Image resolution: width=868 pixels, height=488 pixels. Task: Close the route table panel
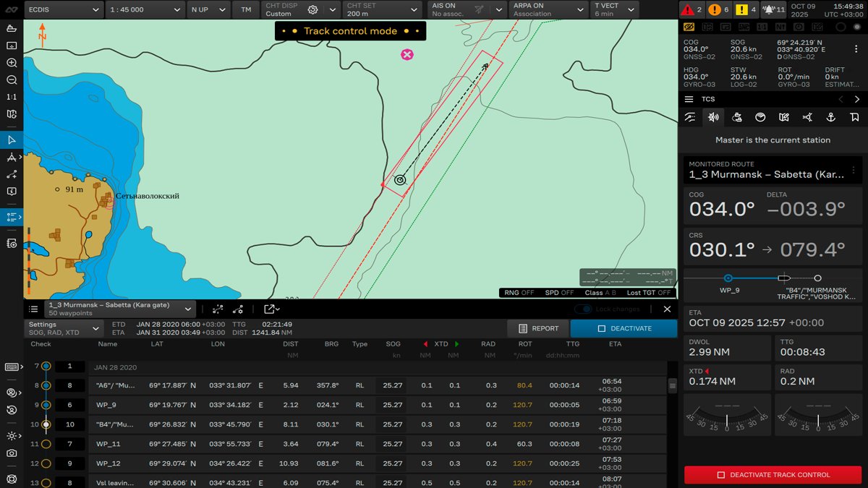pos(667,309)
